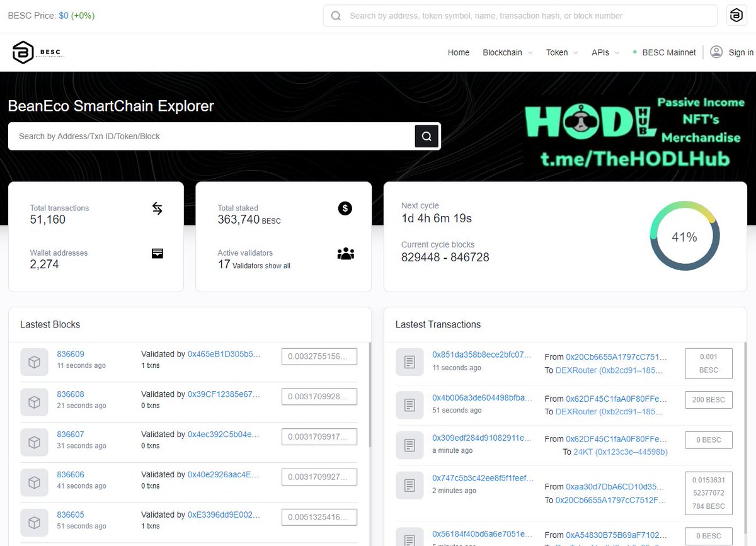
Task: Click reward value 0.0032755156 box
Action: click(x=319, y=356)
